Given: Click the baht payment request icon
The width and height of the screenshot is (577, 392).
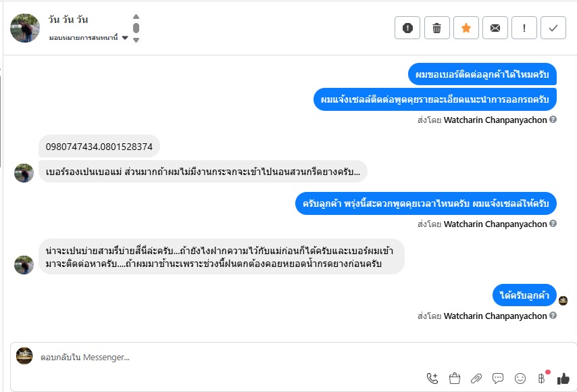Looking at the screenshot, I should pyautogui.click(x=541, y=378).
